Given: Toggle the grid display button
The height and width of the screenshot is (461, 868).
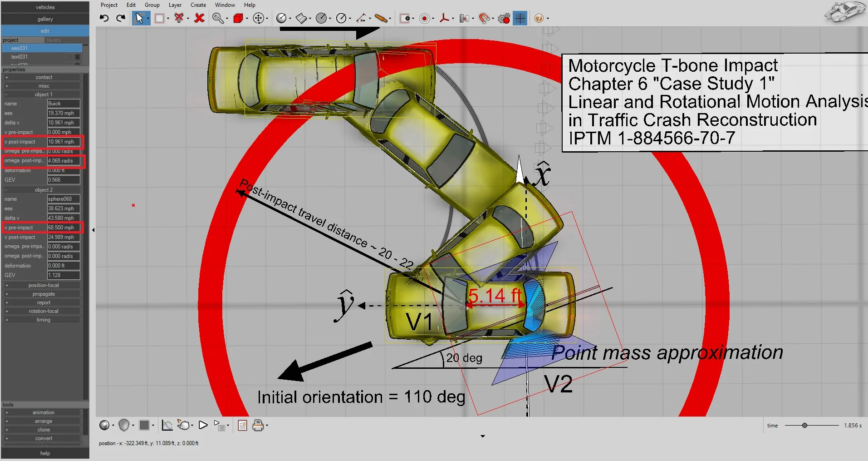Looking at the screenshot, I should (520, 18).
